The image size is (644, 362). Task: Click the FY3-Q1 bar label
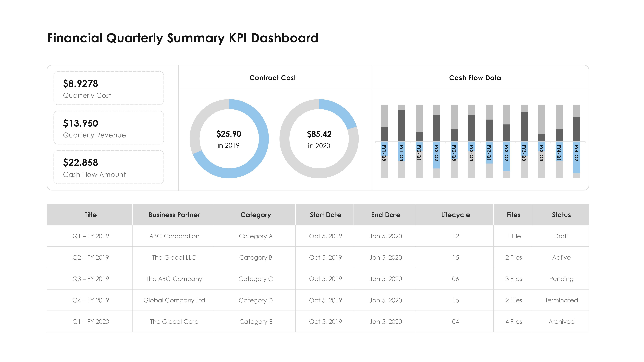pos(489,153)
